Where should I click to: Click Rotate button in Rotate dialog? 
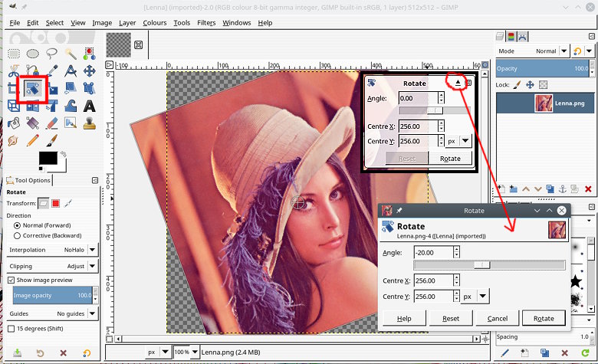click(x=544, y=318)
